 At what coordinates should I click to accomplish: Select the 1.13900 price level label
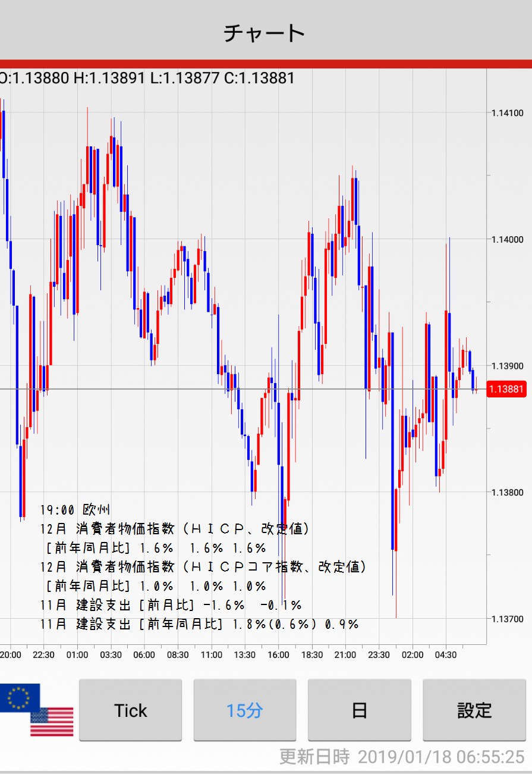click(x=507, y=366)
